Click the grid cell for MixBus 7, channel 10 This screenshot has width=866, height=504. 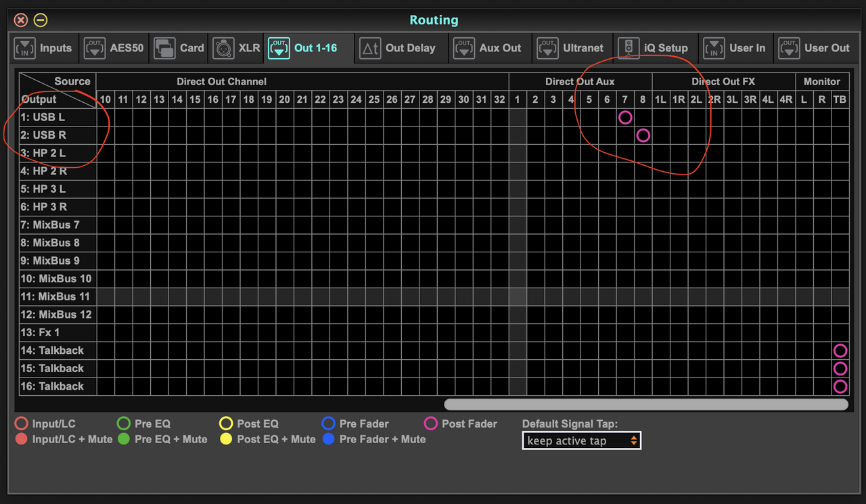[x=106, y=225]
